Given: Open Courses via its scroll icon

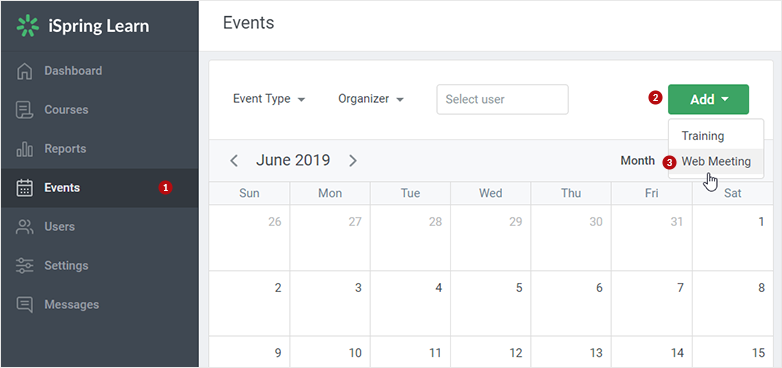Looking at the screenshot, I should [24, 110].
